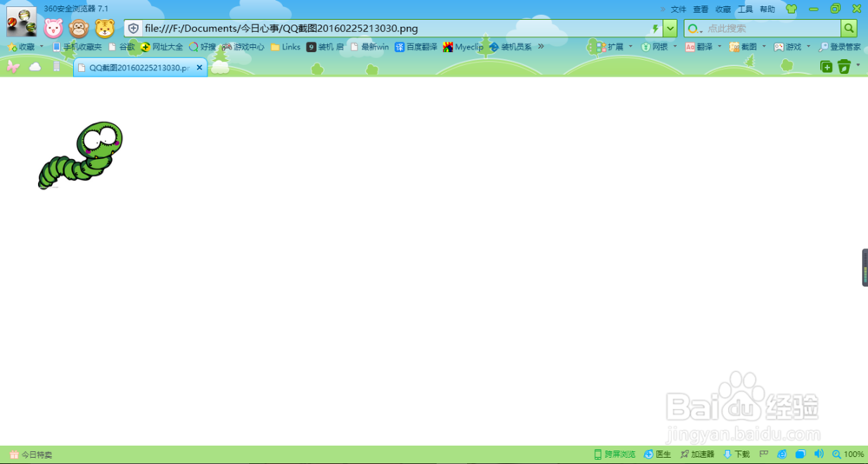Click the user avatar with marbles
Viewport: 868px width, 464px height.
[22, 23]
